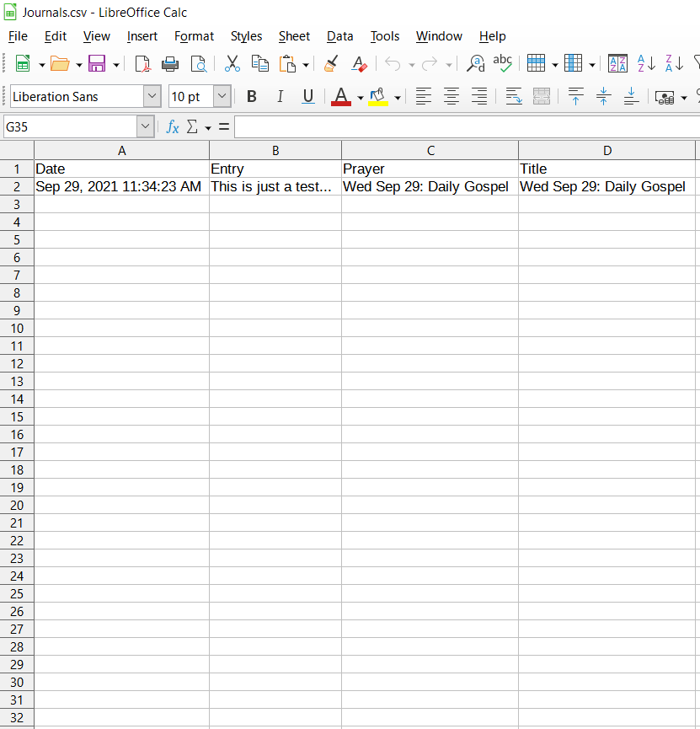Click the Undo arrow
700x729 pixels.
pyautogui.click(x=393, y=64)
